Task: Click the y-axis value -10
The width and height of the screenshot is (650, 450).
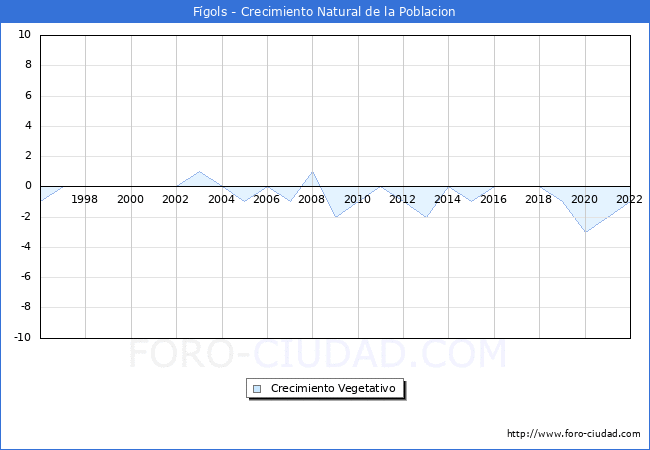Action: tap(22, 337)
